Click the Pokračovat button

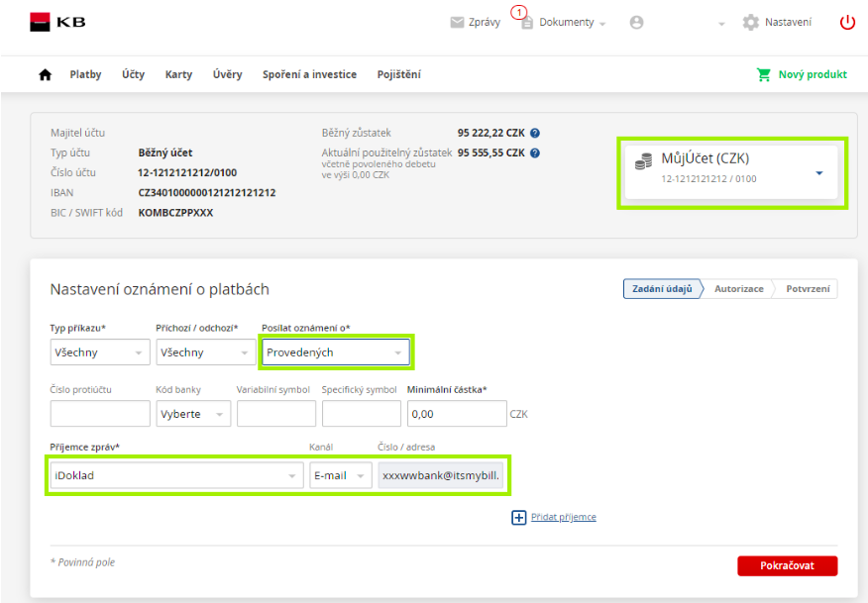pos(787,566)
